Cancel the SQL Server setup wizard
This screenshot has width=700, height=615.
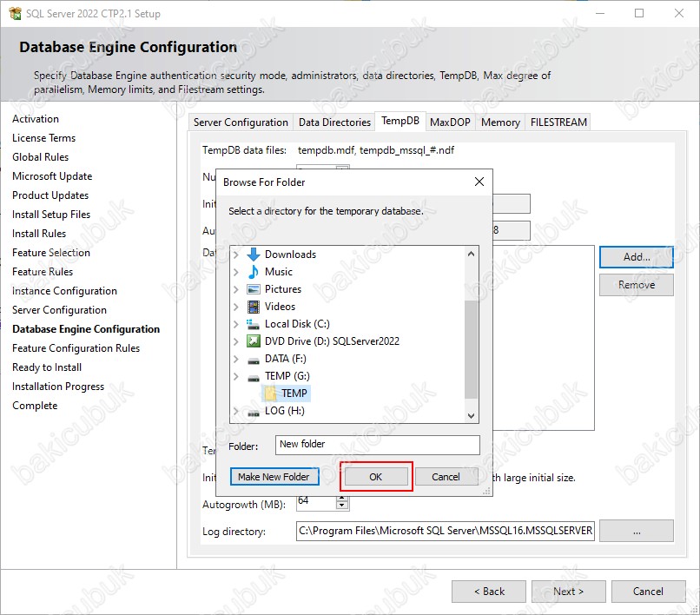pos(648,592)
